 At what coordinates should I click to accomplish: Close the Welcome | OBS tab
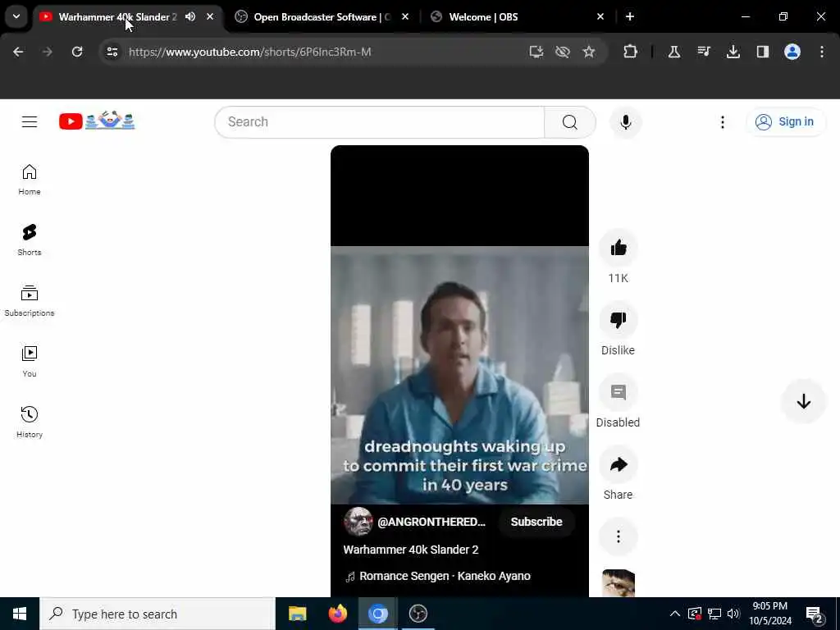pyautogui.click(x=600, y=16)
